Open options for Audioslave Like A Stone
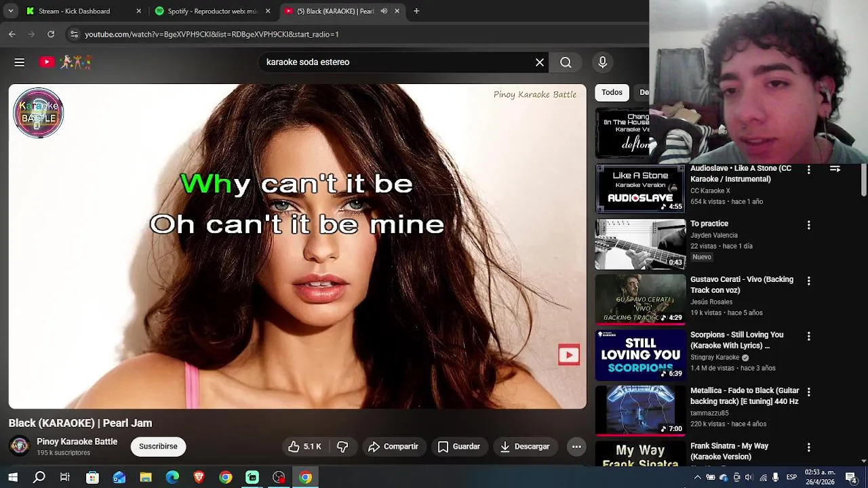This screenshot has height=488, width=868. (x=808, y=169)
